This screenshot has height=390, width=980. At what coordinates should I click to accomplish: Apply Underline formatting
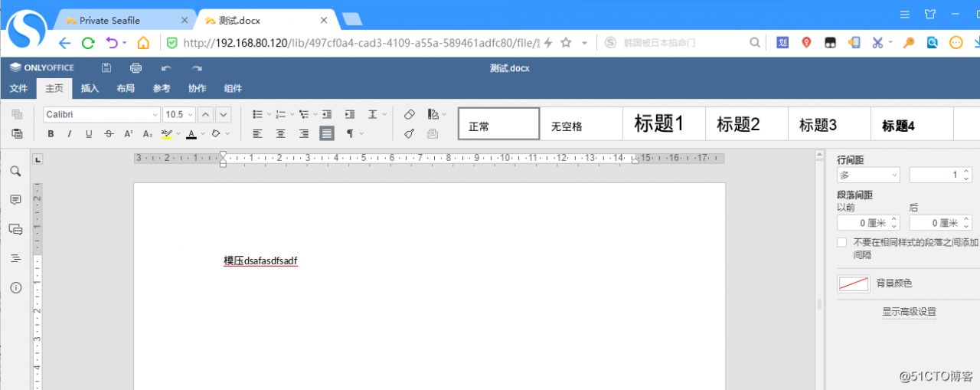(x=89, y=133)
